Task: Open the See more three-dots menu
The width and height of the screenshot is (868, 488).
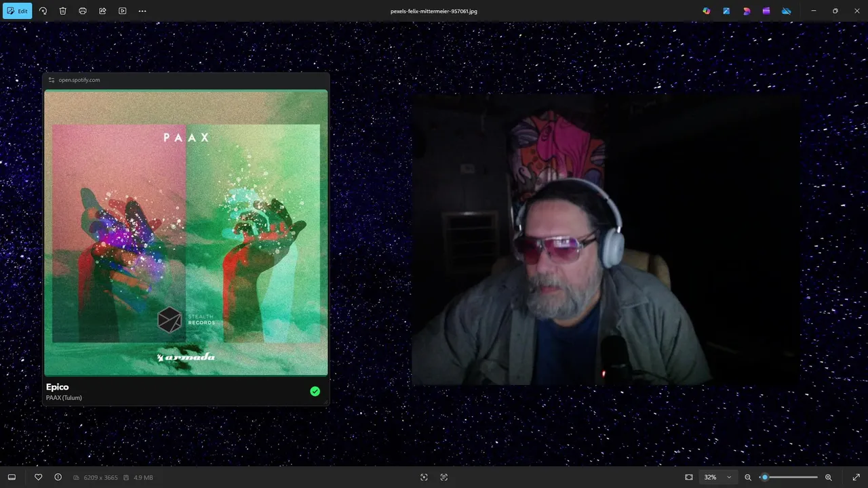Action: 142,11
